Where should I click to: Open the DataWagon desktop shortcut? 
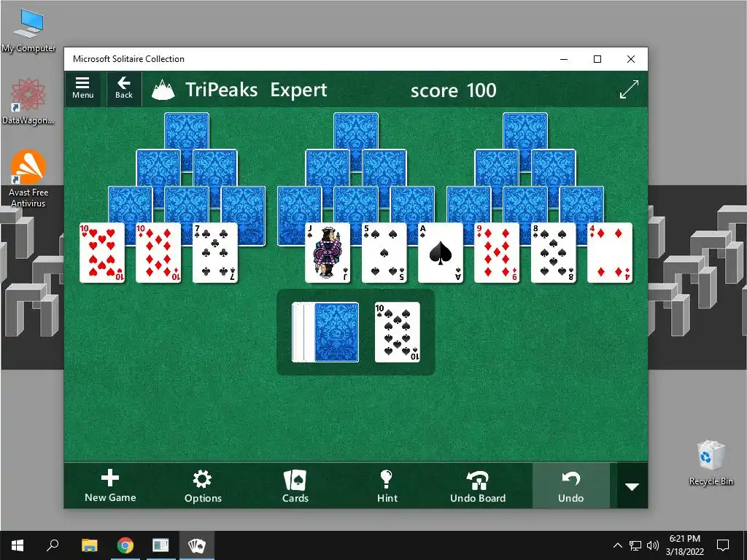coord(28,101)
